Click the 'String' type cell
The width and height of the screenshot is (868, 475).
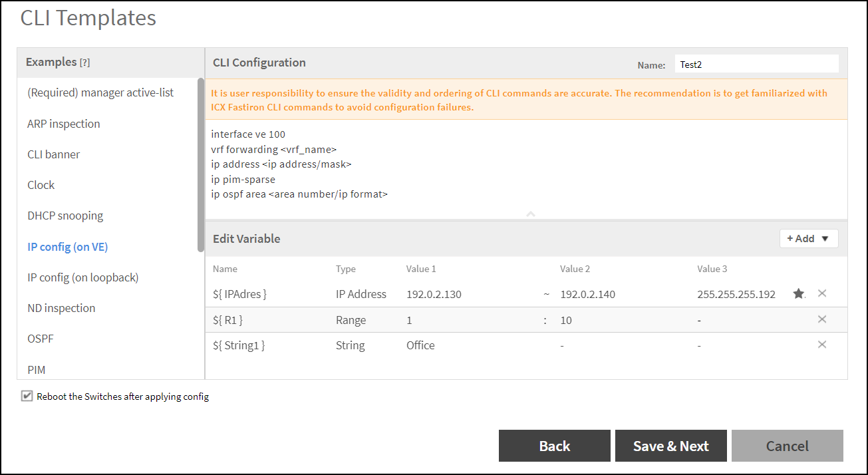(x=351, y=345)
